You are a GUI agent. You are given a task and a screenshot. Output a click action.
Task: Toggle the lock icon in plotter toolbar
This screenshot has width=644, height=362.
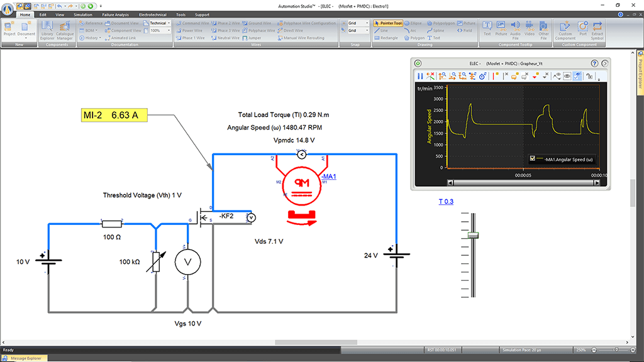click(589, 75)
